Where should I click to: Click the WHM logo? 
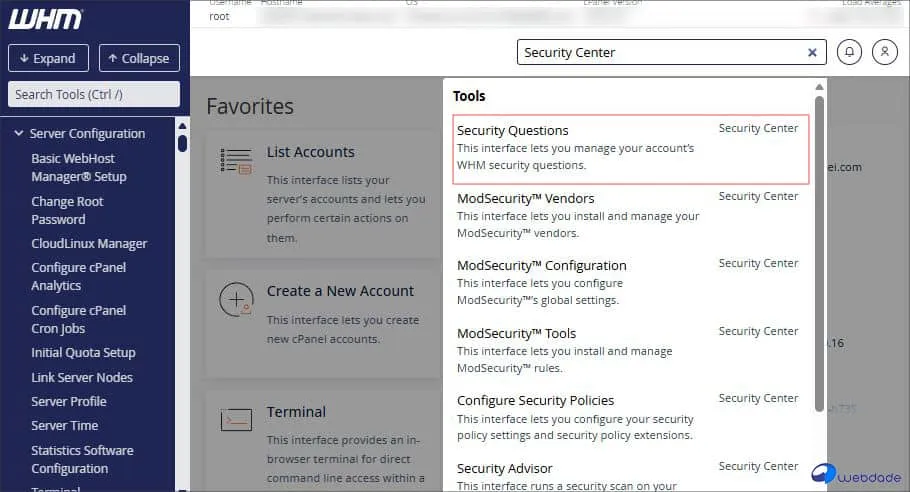pyautogui.click(x=45, y=19)
